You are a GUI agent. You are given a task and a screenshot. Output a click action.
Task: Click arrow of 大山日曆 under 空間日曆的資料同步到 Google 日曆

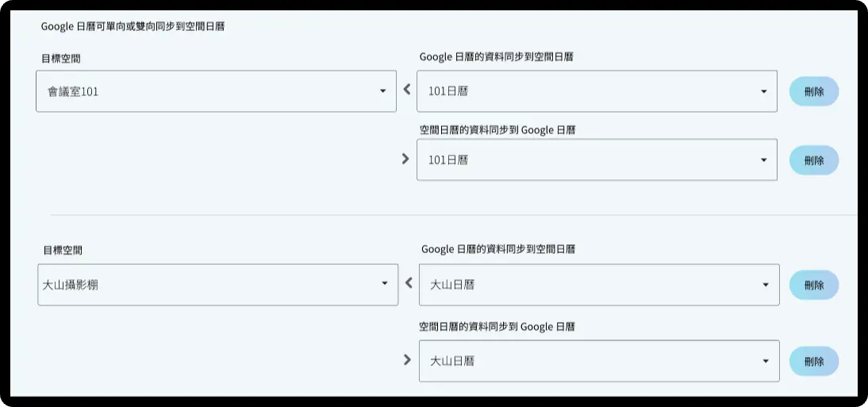[x=766, y=361]
